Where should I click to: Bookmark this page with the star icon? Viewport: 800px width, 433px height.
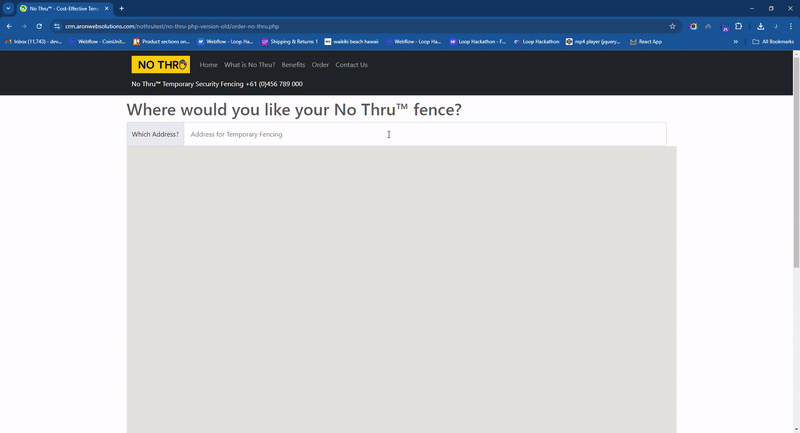[673, 26]
